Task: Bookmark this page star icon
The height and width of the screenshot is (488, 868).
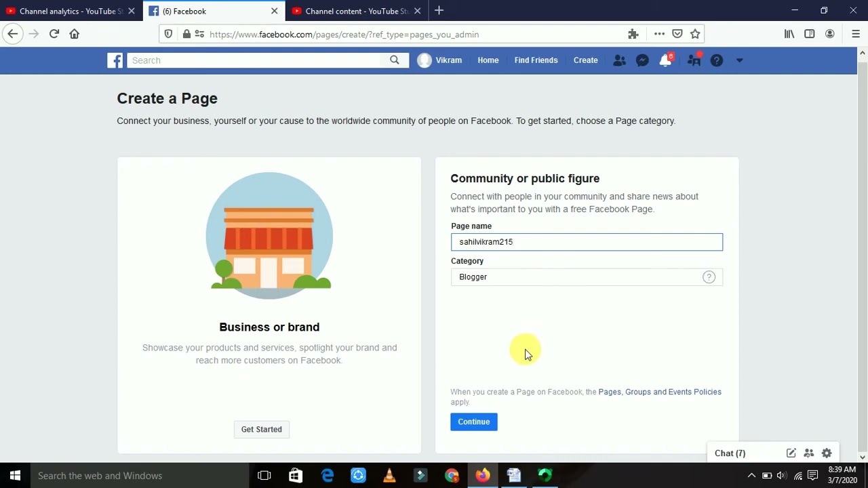Action: pyautogui.click(x=695, y=34)
